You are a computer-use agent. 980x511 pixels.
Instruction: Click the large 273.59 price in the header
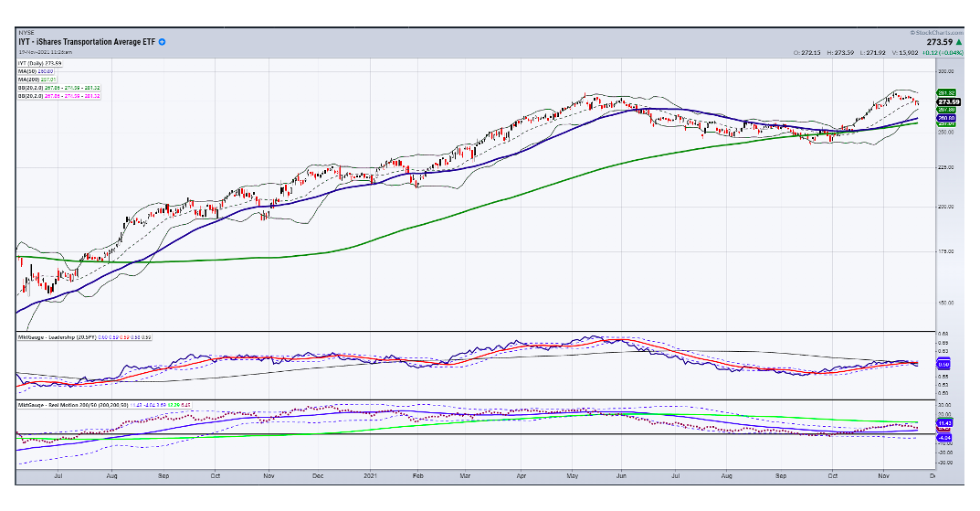click(x=940, y=42)
